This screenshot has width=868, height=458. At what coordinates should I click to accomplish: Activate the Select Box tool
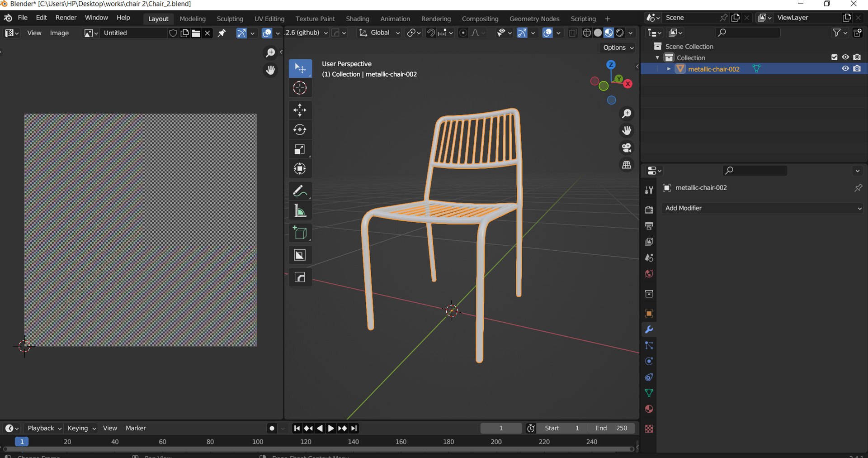[300, 68]
